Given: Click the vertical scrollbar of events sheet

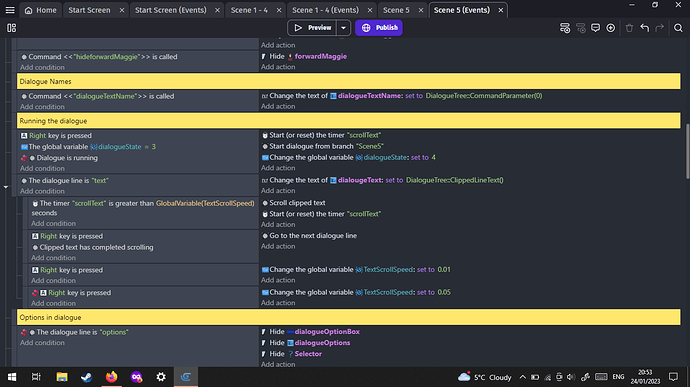Looking at the screenshot, I should pyautogui.click(x=687, y=151).
